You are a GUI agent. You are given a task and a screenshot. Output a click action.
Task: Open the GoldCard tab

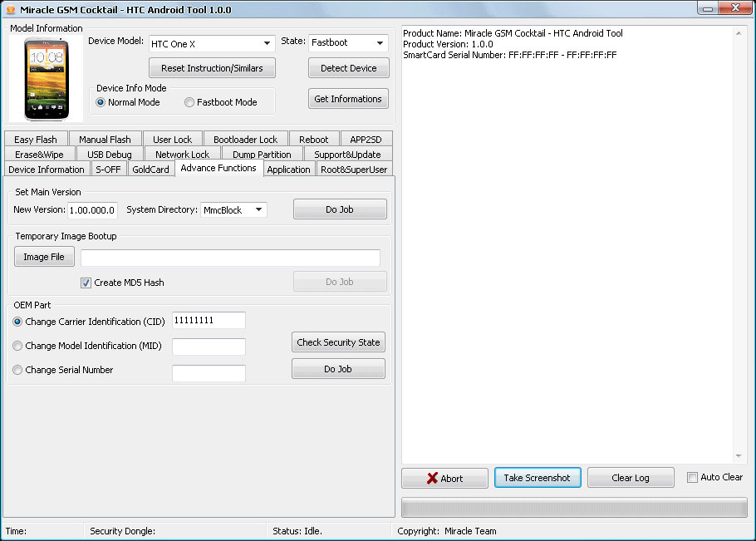click(150, 170)
